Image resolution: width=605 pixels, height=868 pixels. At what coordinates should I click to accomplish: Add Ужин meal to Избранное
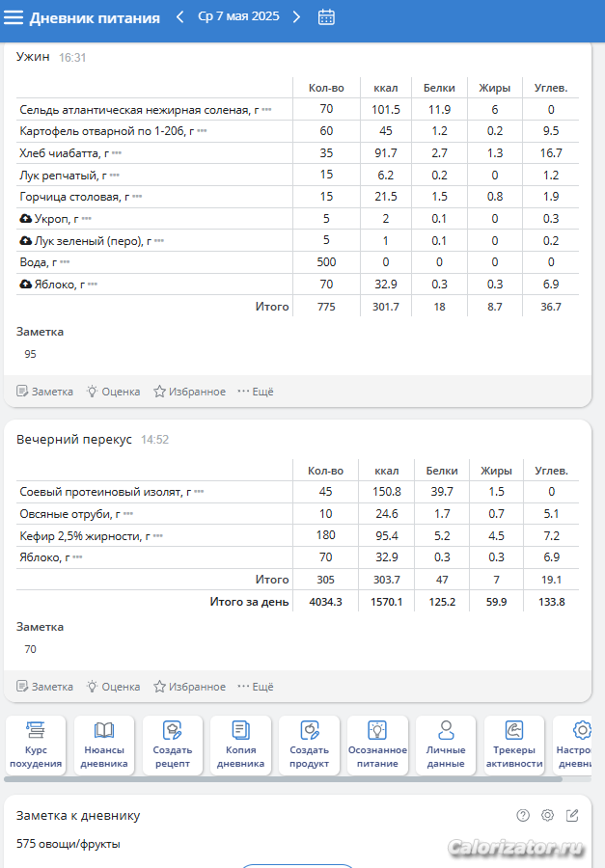point(189,392)
